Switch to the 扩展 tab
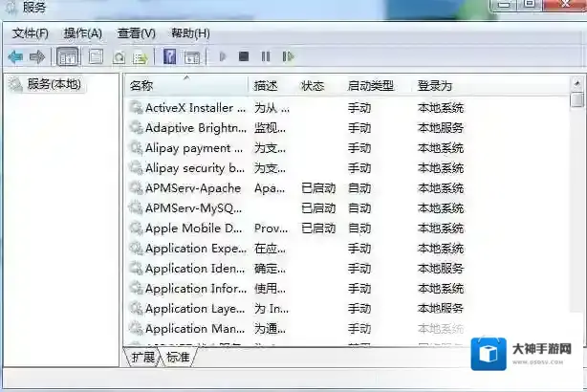The image size is (587, 392). (142, 358)
